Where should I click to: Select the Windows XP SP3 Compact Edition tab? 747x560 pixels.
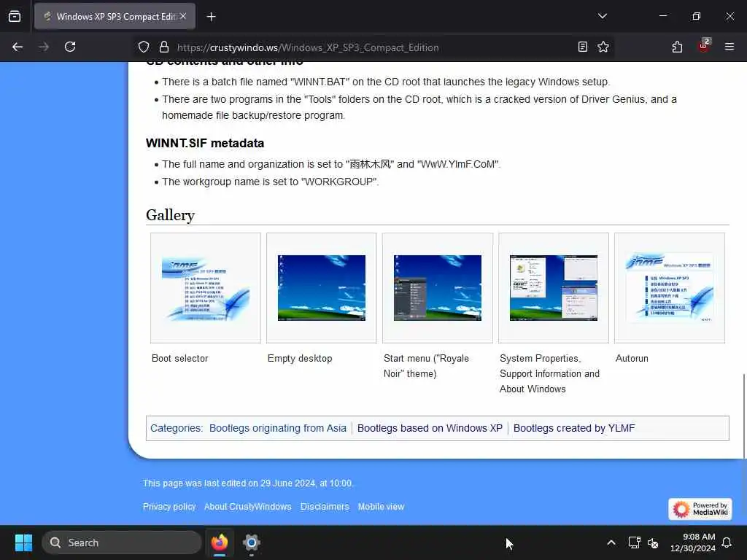click(115, 16)
